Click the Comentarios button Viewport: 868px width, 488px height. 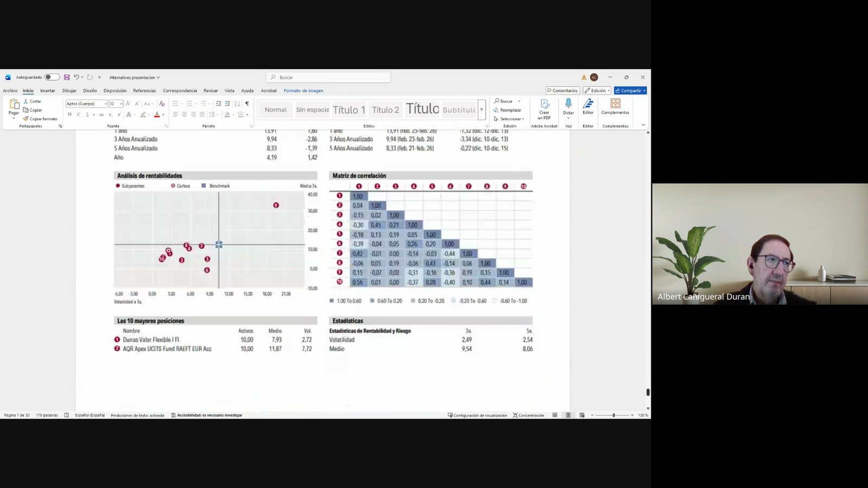[563, 91]
